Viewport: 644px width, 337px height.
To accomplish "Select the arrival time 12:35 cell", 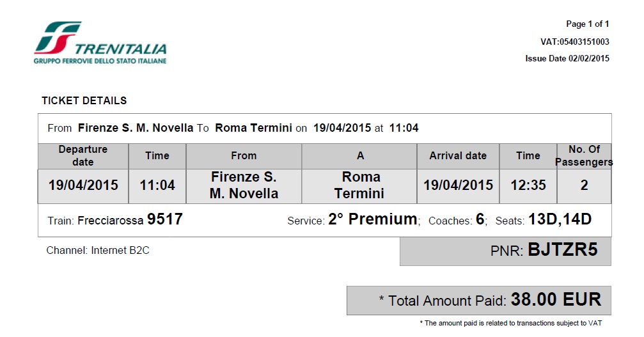I will point(528,186).
